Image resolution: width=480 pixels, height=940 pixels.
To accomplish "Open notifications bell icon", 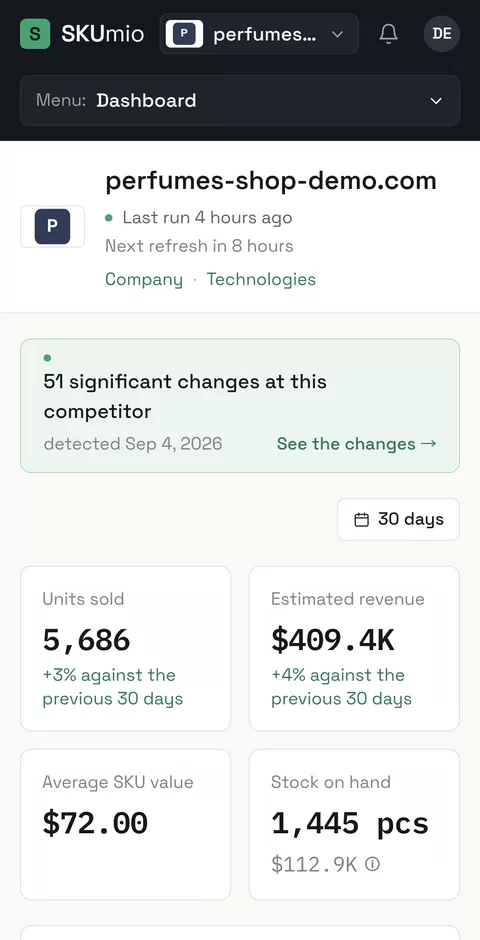I will coord(388,34).
